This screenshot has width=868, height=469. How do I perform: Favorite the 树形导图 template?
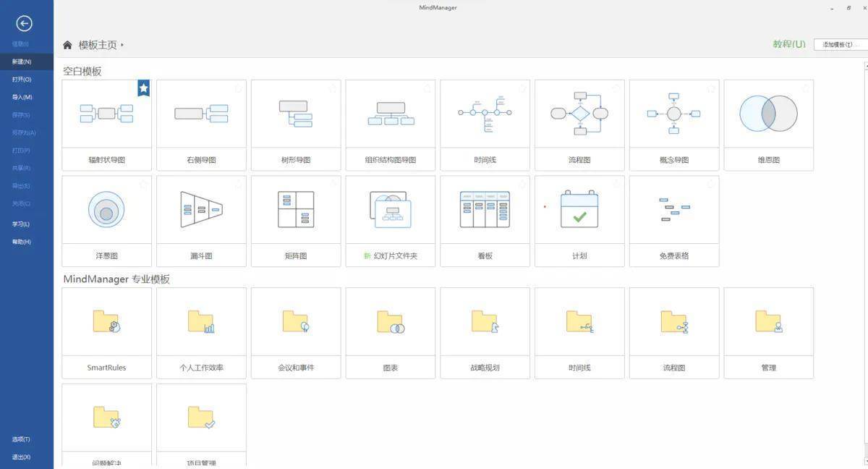pyautogui.click(x=333, y=88)
